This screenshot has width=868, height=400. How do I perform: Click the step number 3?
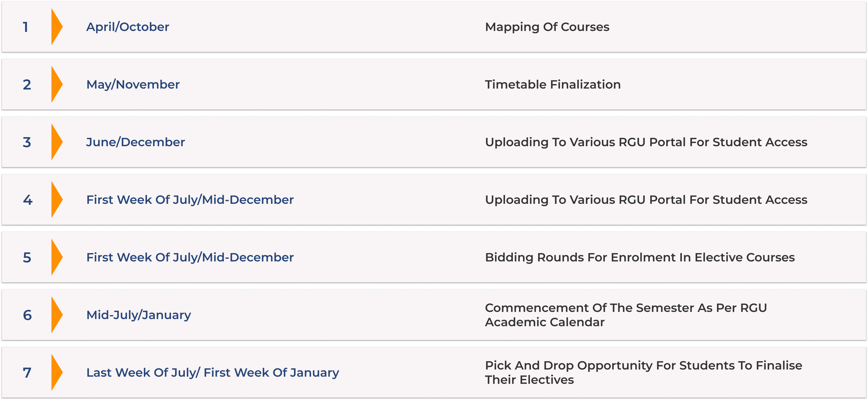27,142
